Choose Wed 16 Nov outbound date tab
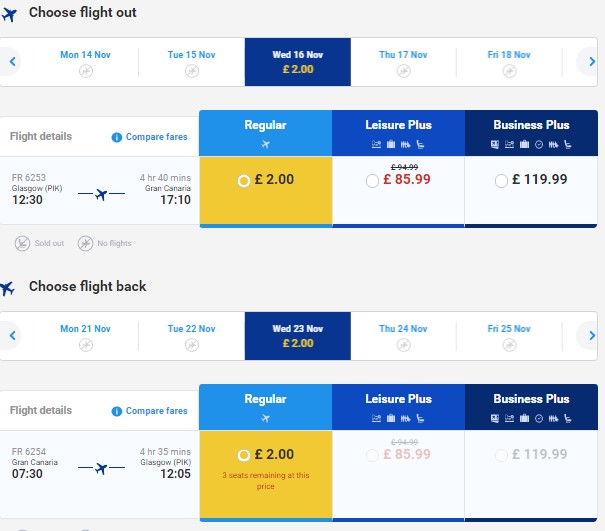 pos(297,62)
